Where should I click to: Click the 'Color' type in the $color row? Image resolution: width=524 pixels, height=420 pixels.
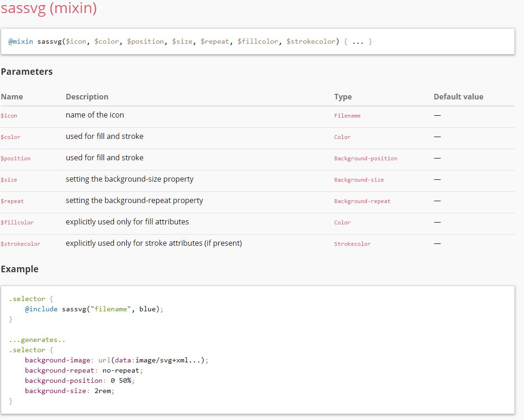[342, 137]
